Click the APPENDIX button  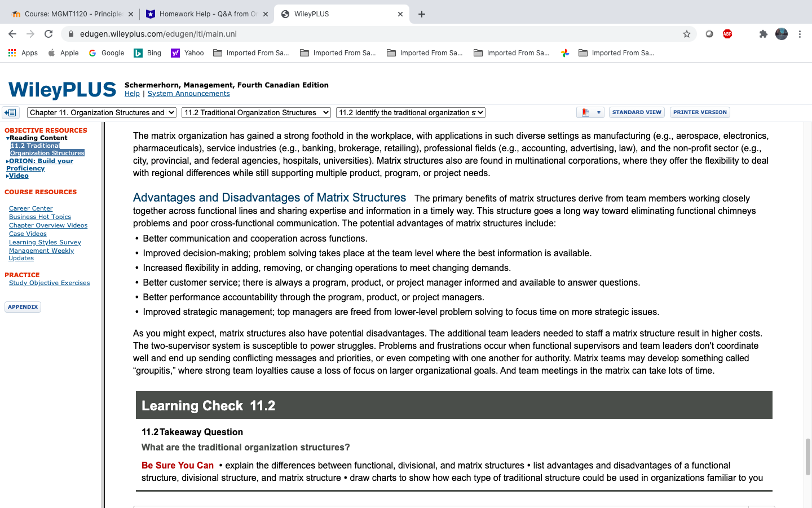(23, 307)
